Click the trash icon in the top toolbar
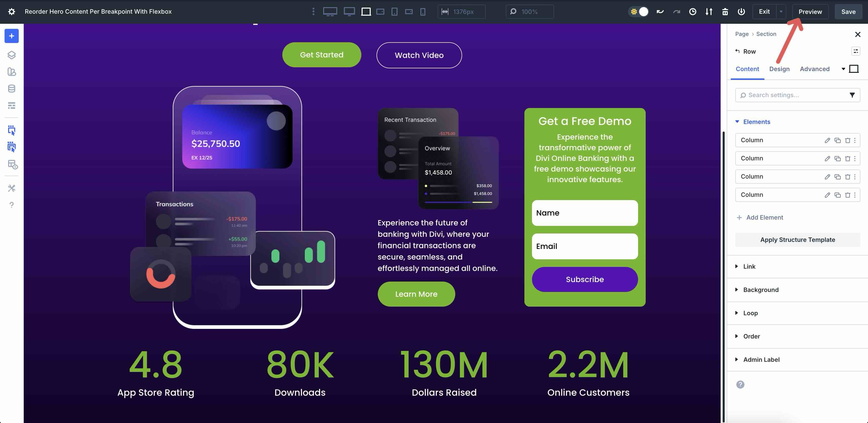Screen dimensions: 868x423 click(x=725, y=11)
